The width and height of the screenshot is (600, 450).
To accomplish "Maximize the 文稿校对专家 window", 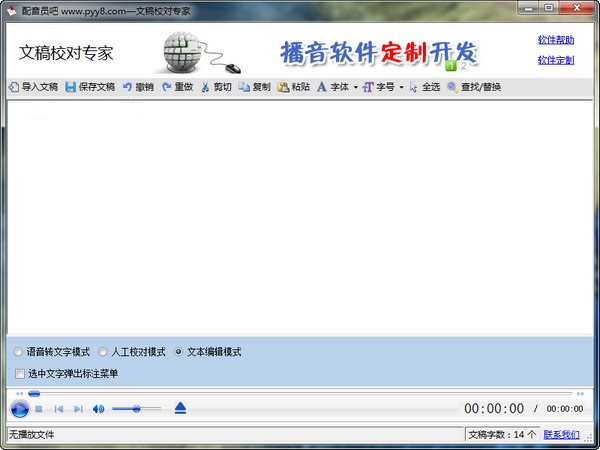I will (549, 8).
